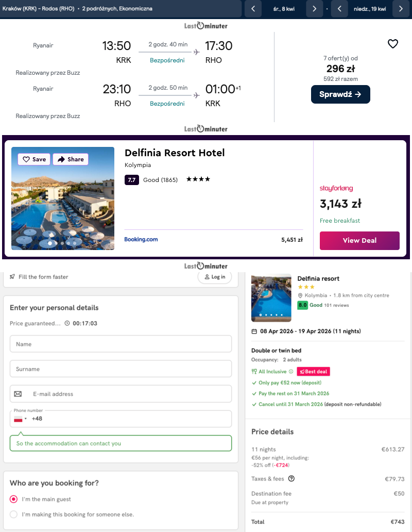Open the phone country code dropdown
This screenshot has width=412, height=532.
tap(21, 419)
